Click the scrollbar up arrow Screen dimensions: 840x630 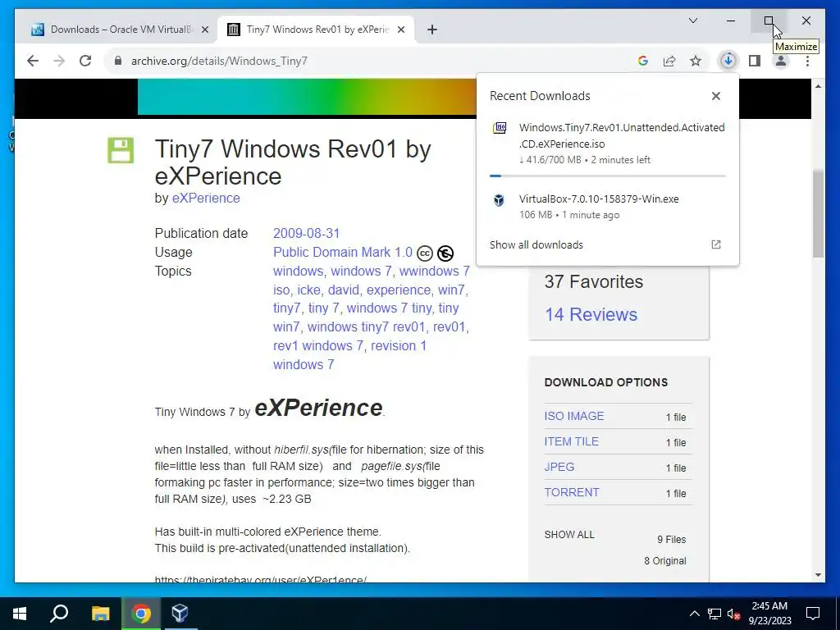[x=818, y=86]
